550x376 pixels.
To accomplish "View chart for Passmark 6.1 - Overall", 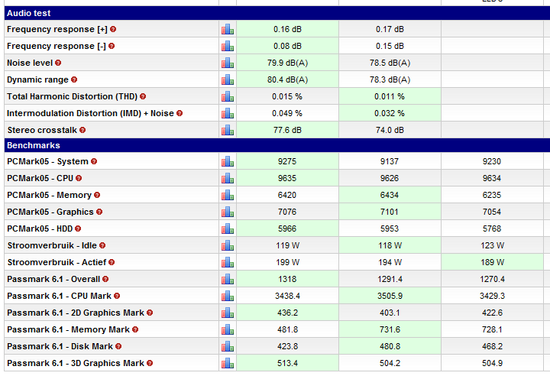I will coord(227,279).
